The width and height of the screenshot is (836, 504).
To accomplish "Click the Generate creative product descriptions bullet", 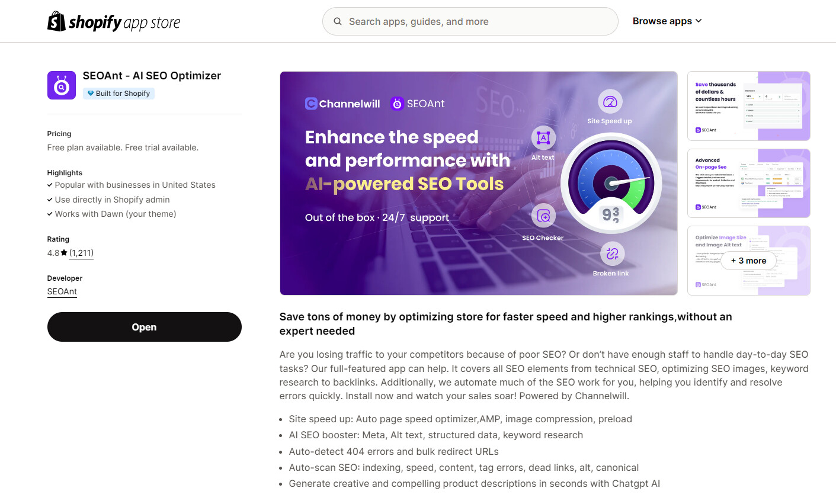I will click(475, 483).
